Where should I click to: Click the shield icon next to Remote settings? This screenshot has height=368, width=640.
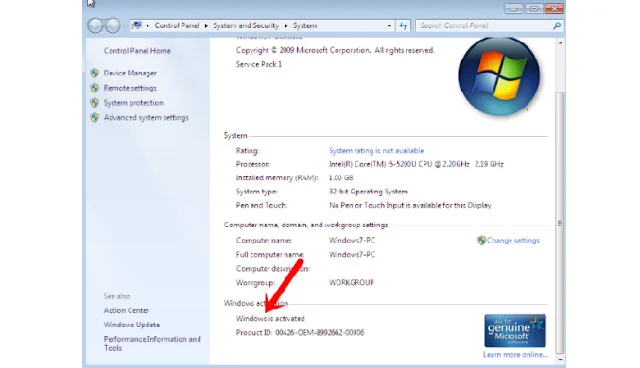tap(94, 88)
